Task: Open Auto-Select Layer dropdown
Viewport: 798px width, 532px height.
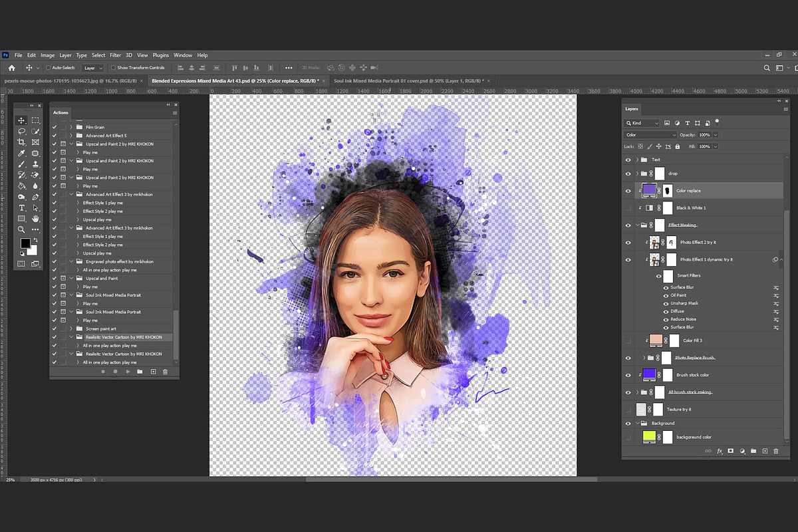Action: 93,68
